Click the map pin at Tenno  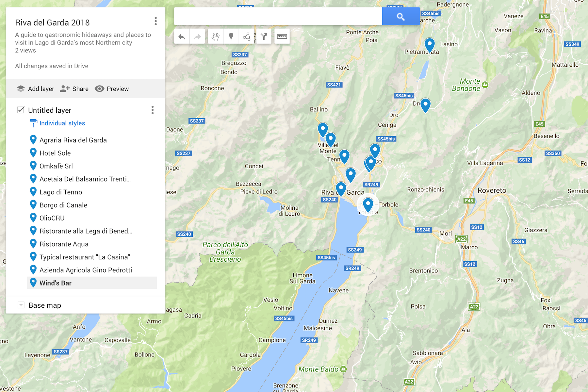click(344, 156)
